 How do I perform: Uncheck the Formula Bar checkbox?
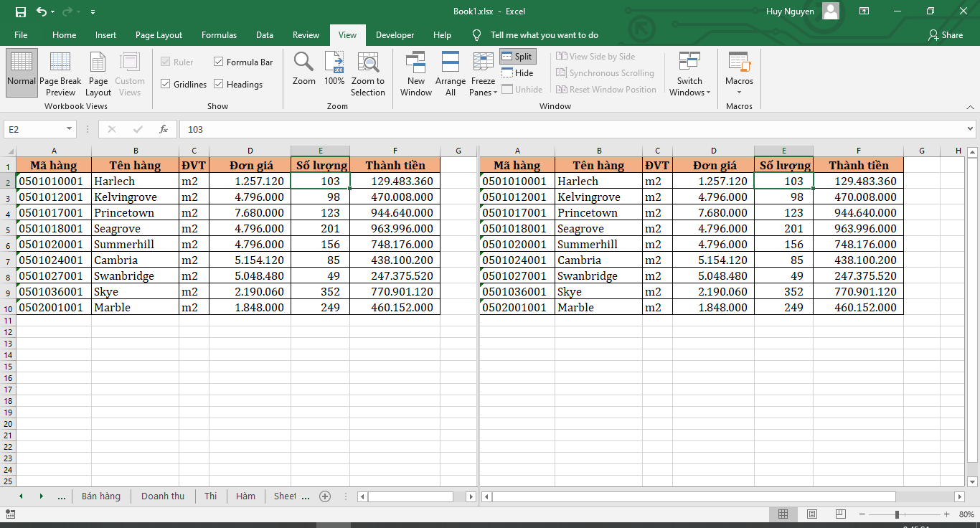219,62
